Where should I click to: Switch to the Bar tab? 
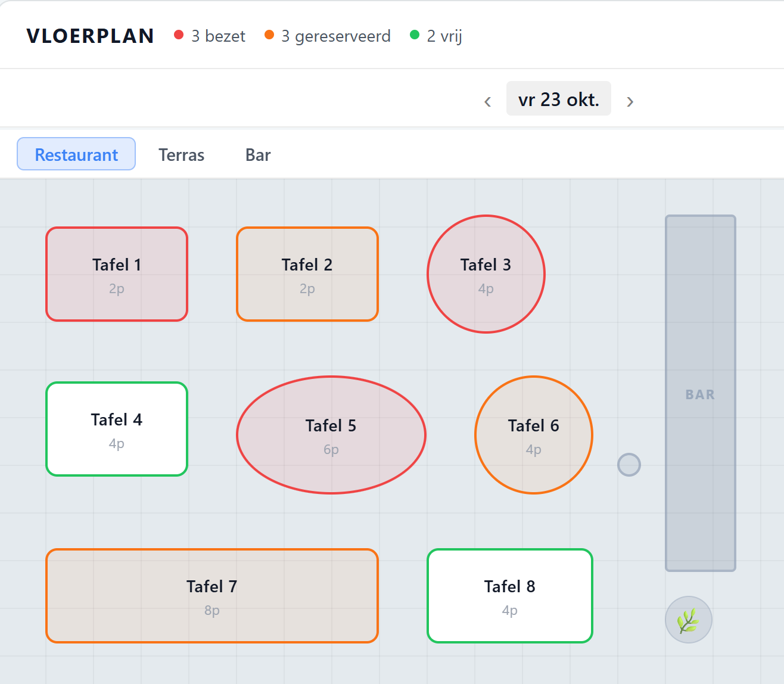point(258,155)
